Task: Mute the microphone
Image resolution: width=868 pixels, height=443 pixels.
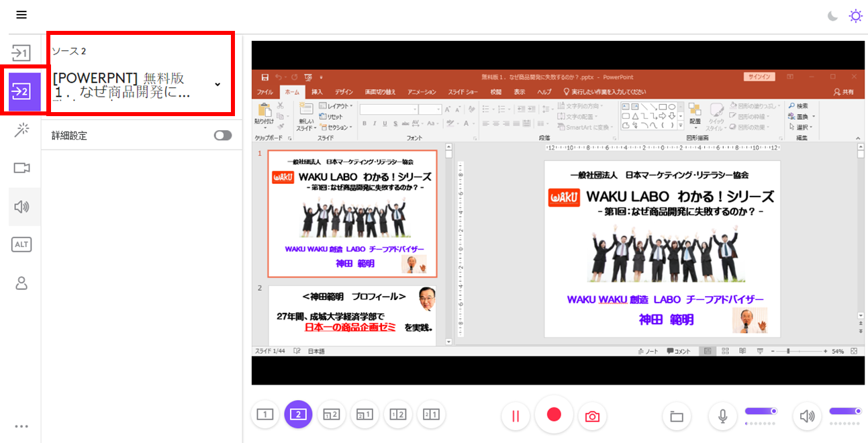Action: click(723, 416)
